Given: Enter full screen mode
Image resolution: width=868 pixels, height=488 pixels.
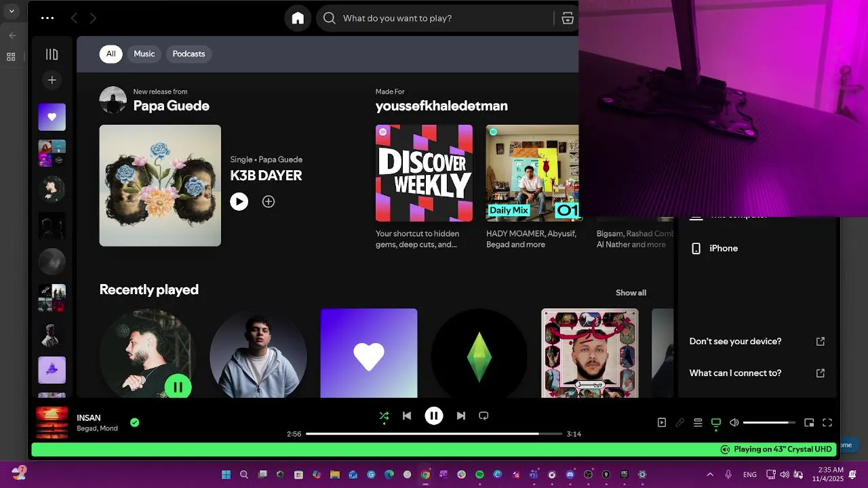Looking at the screenshot, I should [827, 422].
